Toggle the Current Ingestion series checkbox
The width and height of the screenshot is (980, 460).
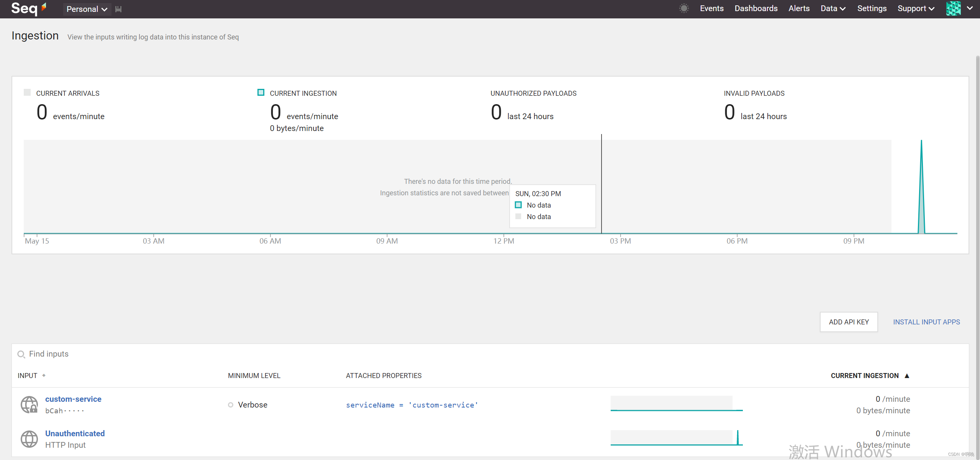pos(261,92)
